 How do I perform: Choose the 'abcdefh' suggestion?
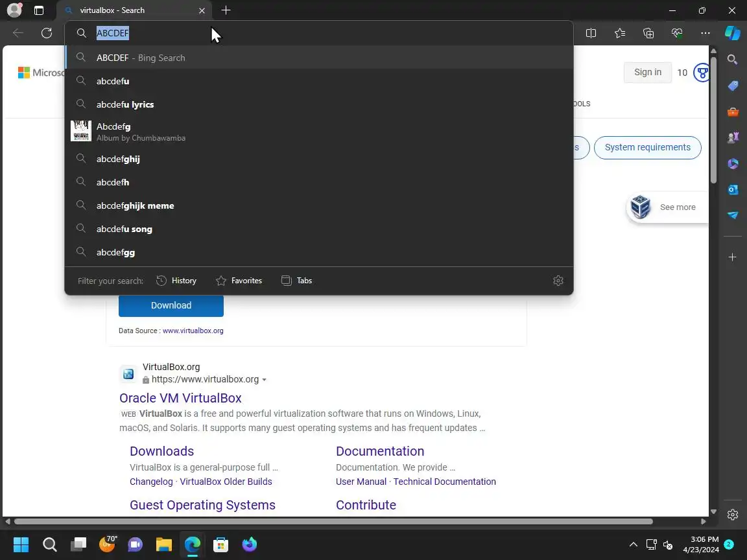(x=319, y=182)
